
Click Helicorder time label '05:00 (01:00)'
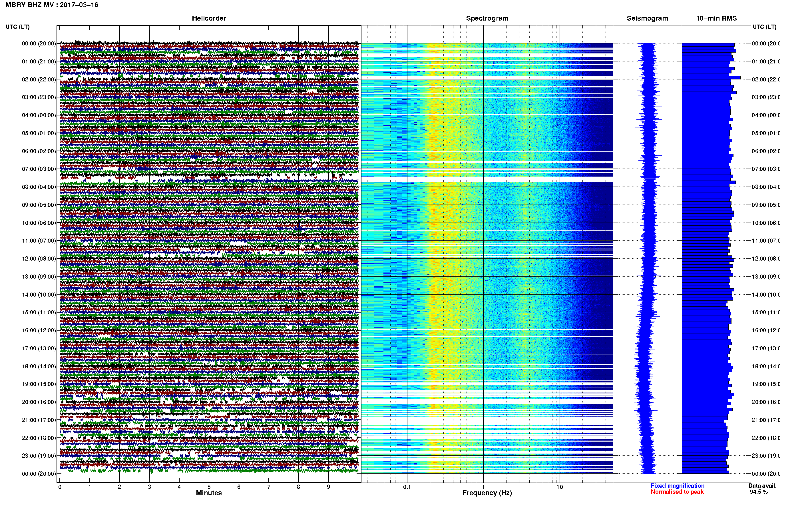(39, 133)
